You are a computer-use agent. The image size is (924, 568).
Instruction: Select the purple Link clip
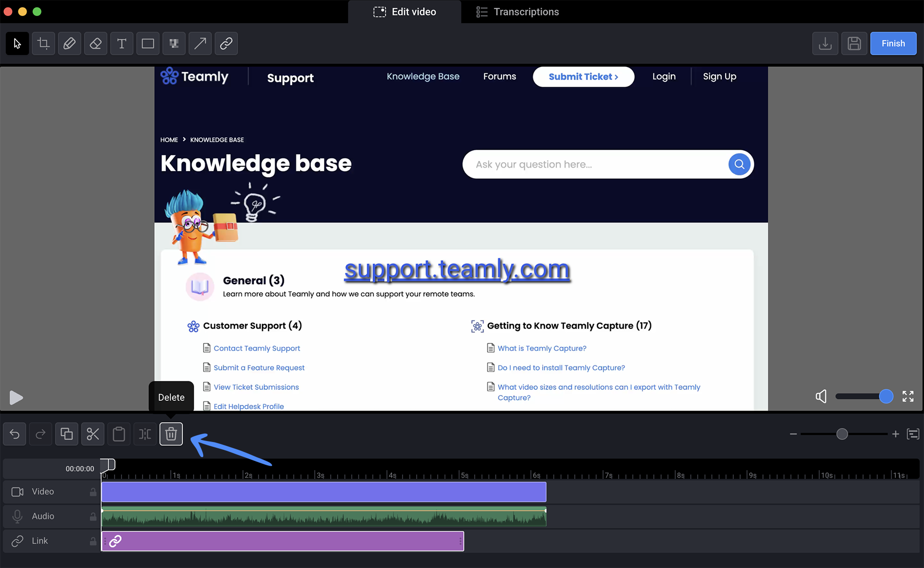click(283, 541)
